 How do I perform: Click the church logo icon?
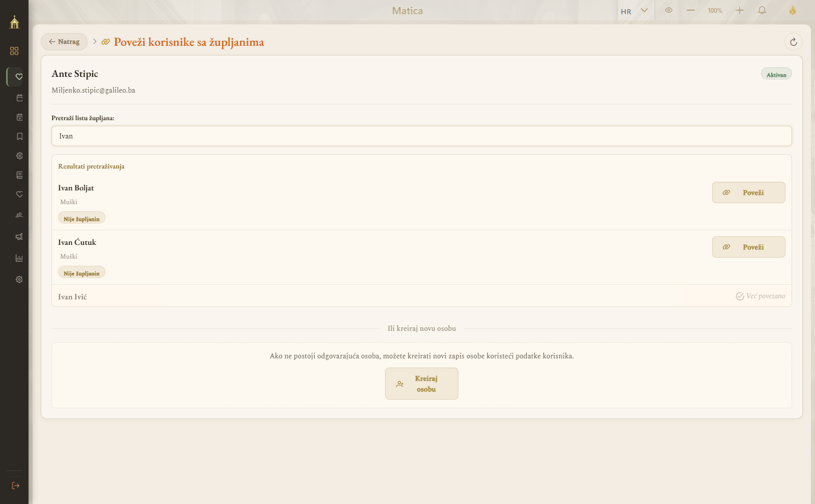pyautogui.click(x=14, y=22)
